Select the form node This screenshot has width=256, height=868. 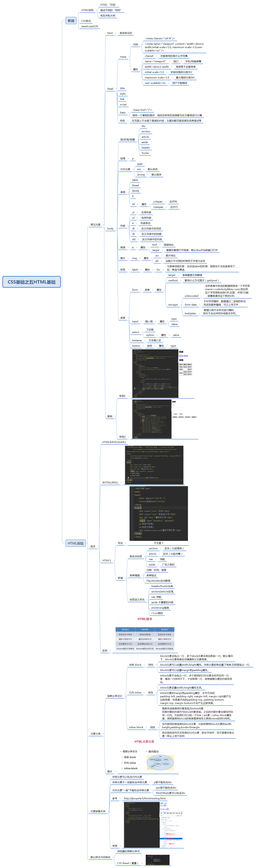point(135,290)
